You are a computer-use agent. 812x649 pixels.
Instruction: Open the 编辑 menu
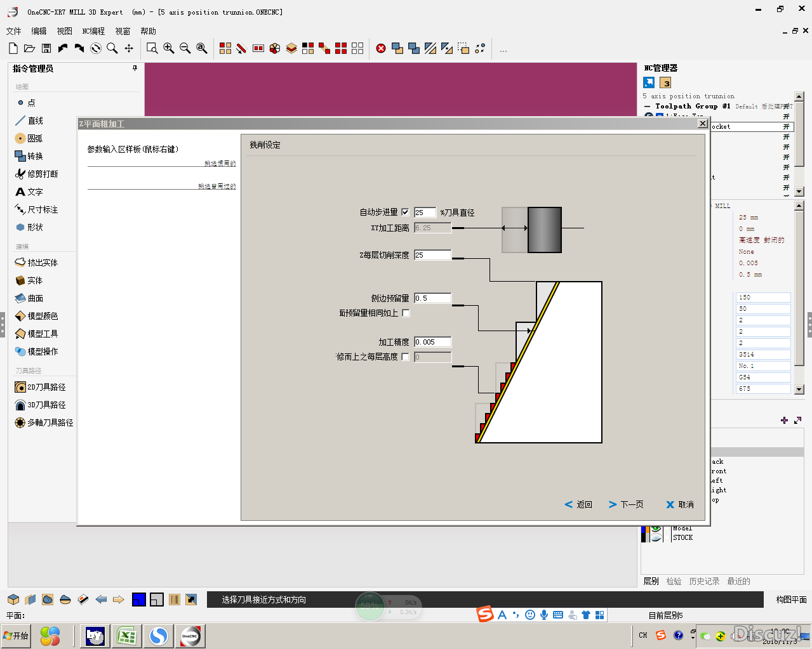[x=39, y=31]
